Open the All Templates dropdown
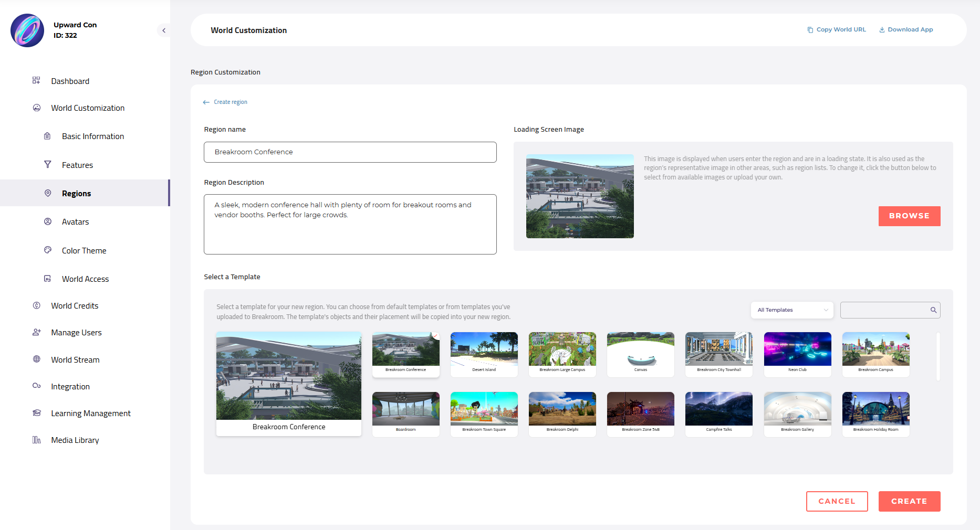 click(792, 310)
